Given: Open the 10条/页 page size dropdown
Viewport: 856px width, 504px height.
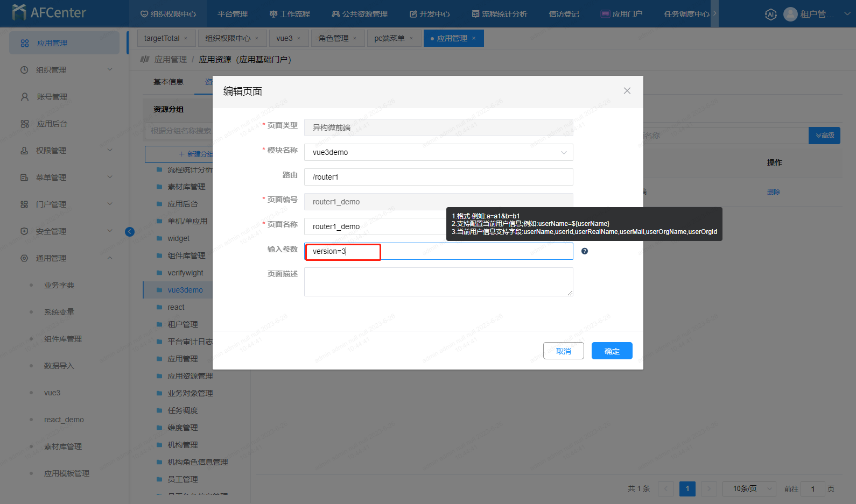Looking at the screenshot, I should point(748,488).
